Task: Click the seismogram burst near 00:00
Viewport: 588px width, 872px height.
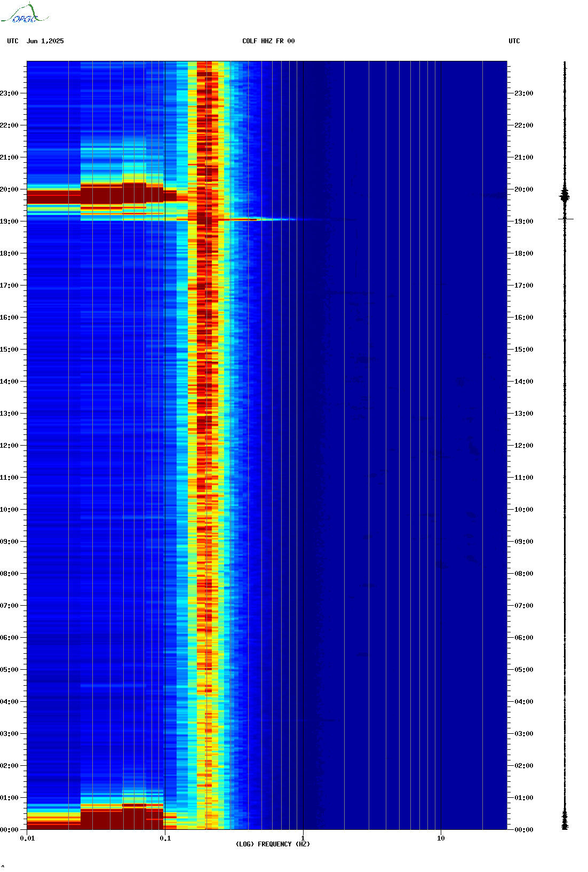Action: (x=565, y=820)
